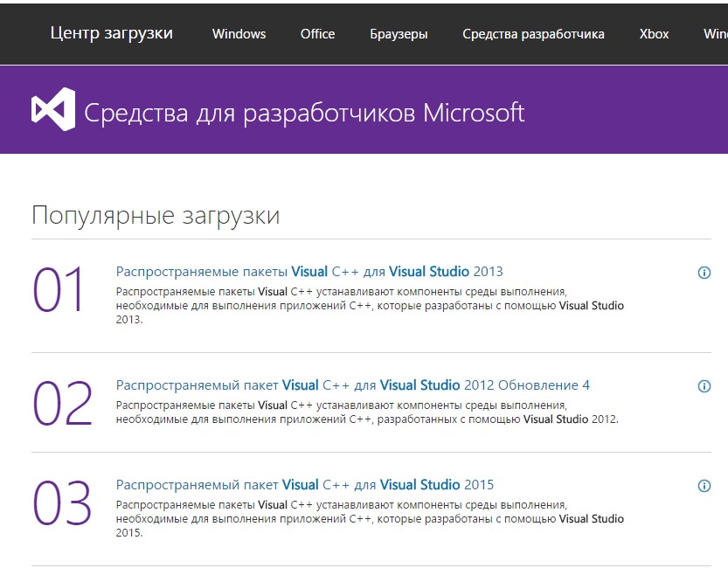Click description mentioning разработанных с помощью Visual Studio 2012

coord(367,412)
